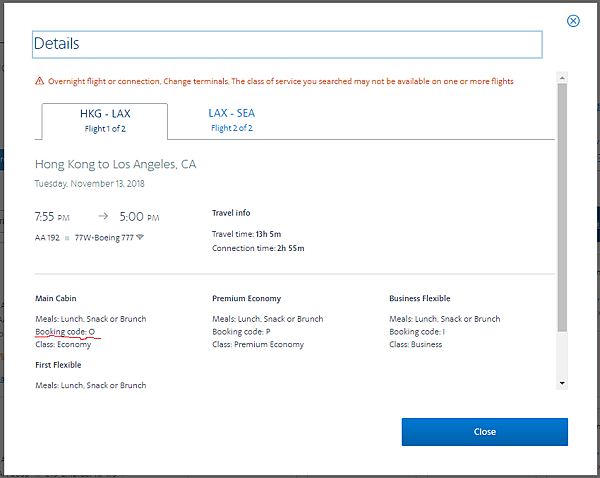Dismiss the dialog with the circled X icon
Image resolution: width=600 pixels, height=478 pixels.
click(573, 21)
